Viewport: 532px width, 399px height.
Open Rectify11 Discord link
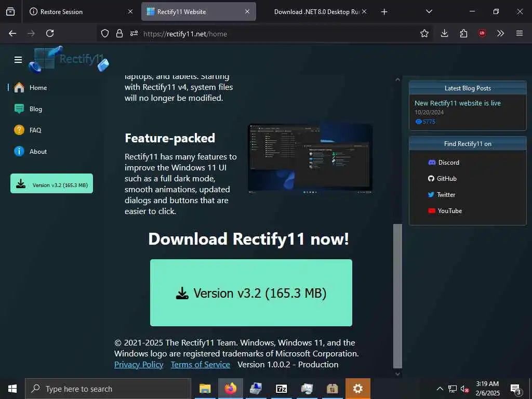click(444, 163)
